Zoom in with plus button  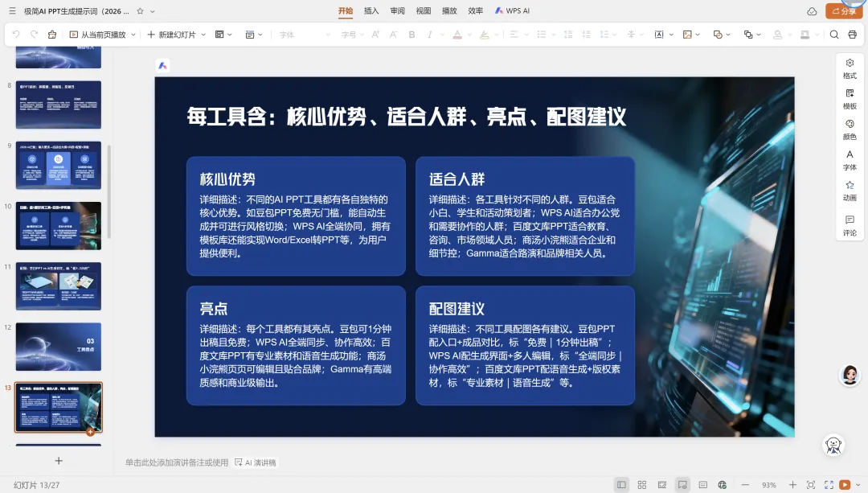tap(792, 485)
